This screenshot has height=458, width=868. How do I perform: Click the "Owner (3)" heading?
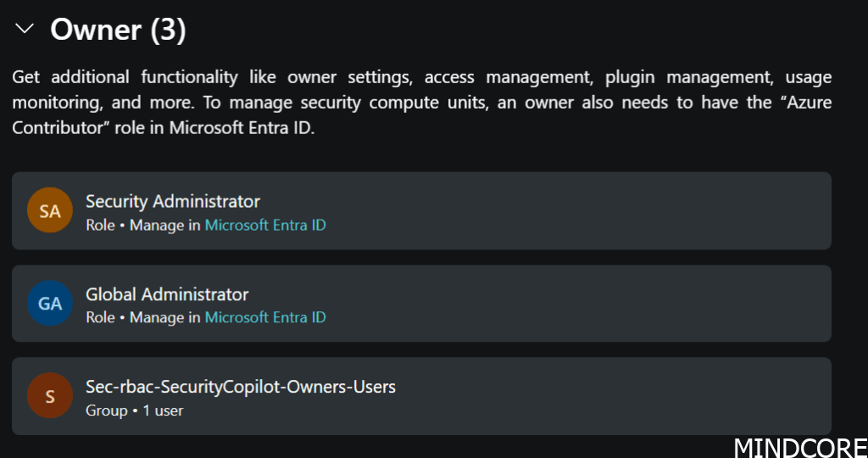pyautogui.click(x=118, y=30)
